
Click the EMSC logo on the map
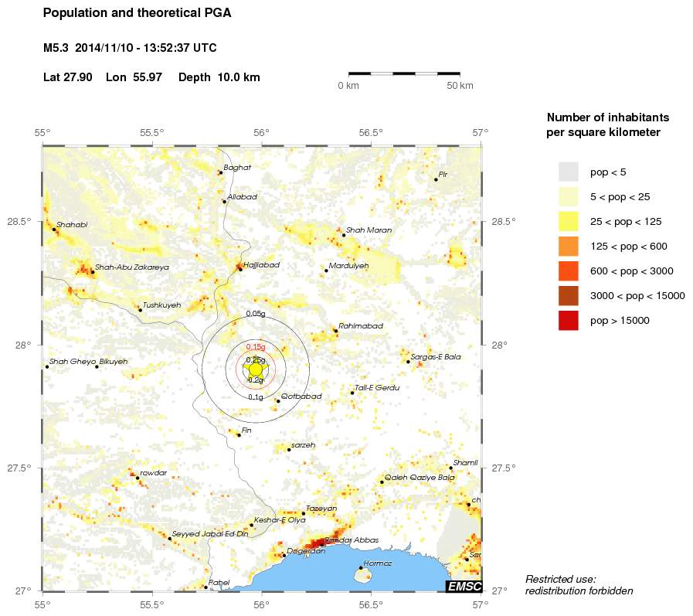(464, 587)
